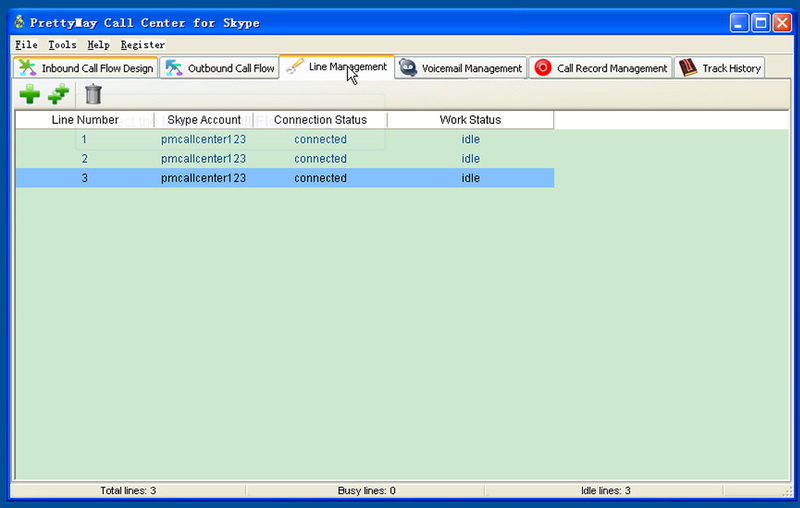Select line number 3 row
The width and height of the screenshot is (800, 508).
pos(285,178)
